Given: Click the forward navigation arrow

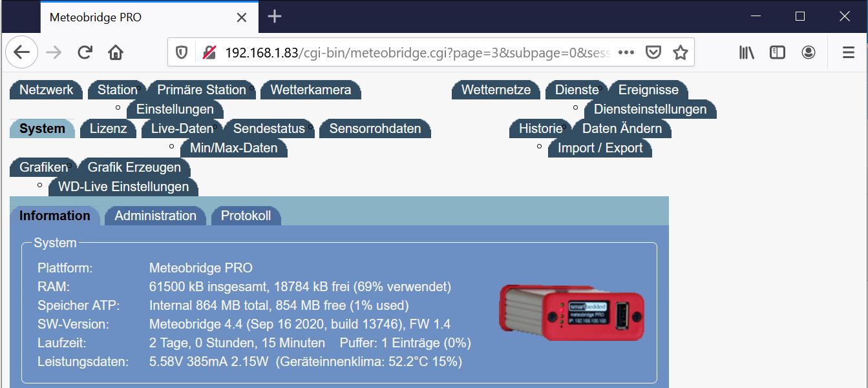Looking at the screenshot, I should point(54,52).
